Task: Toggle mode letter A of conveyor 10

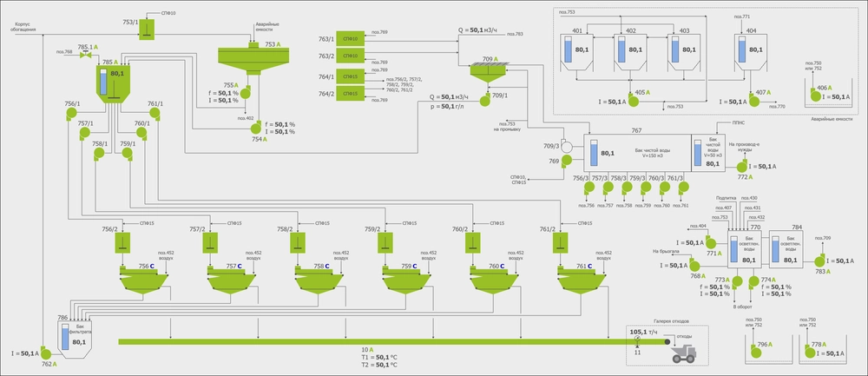Action: click(371, 349)
